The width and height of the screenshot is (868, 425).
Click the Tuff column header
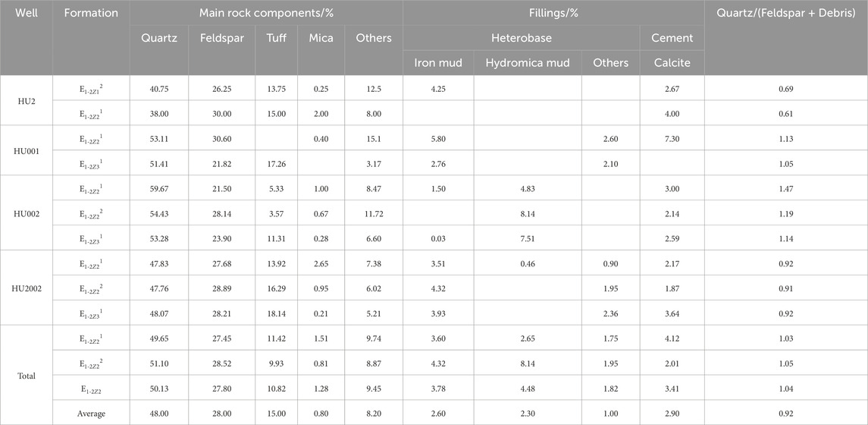[x=276, y=38]
